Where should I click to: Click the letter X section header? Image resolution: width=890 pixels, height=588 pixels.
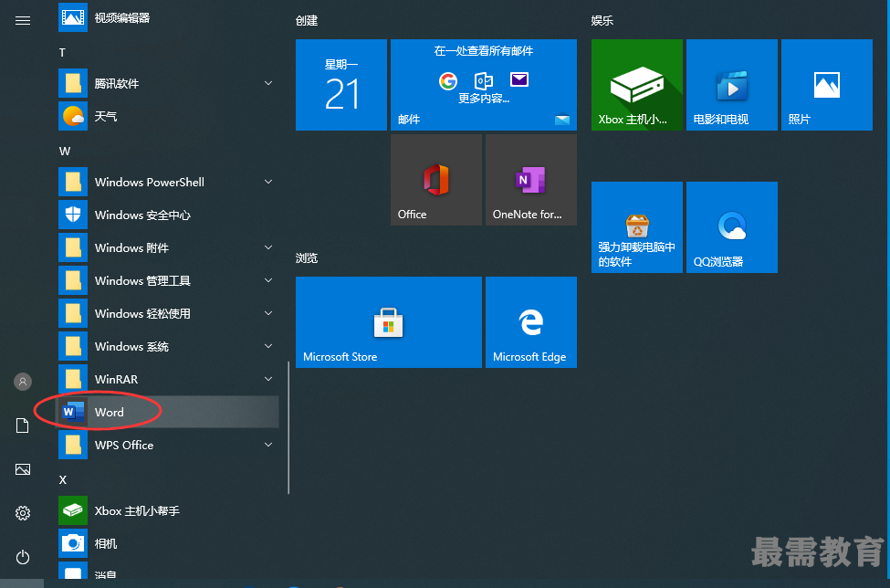62,480
